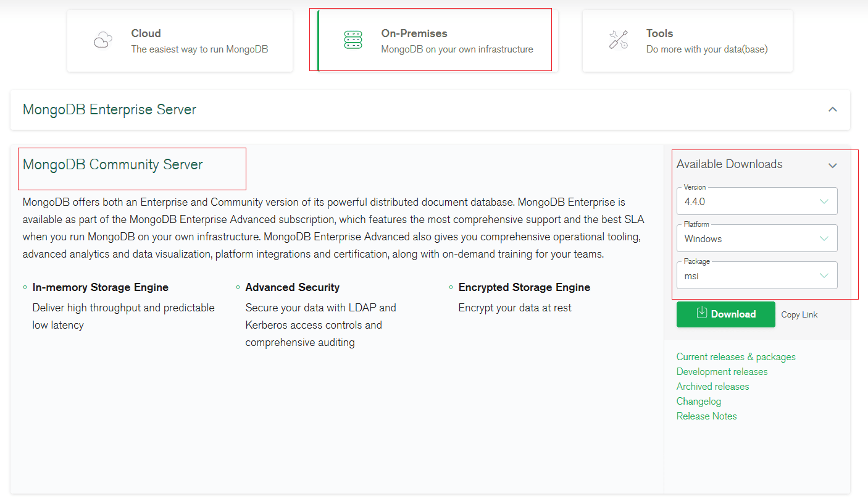Click the MongoDB Community Server heading
Screen dimensions: 868x501
tap(113, 164)
